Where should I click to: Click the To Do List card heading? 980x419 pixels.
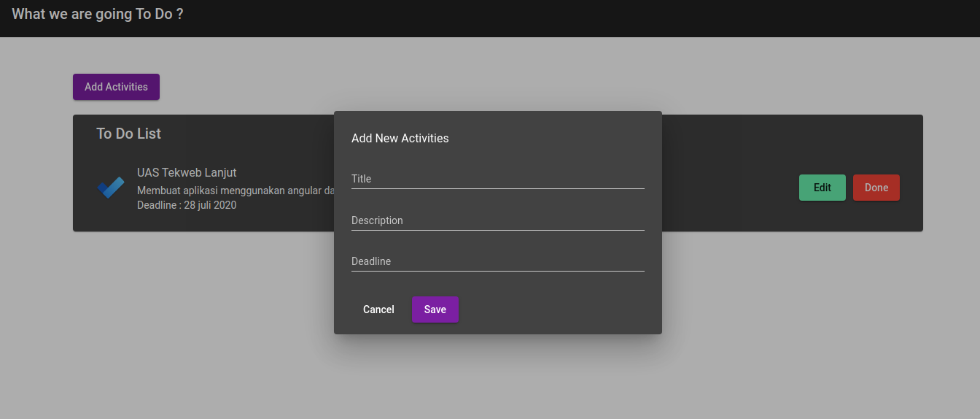tap(129, 134)
